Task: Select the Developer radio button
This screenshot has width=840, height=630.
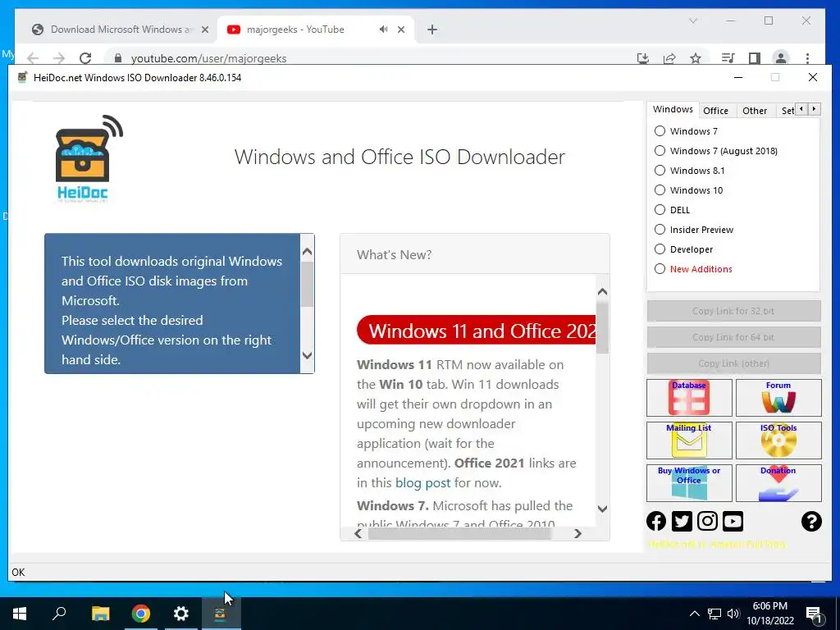Action: click(660, 249)
